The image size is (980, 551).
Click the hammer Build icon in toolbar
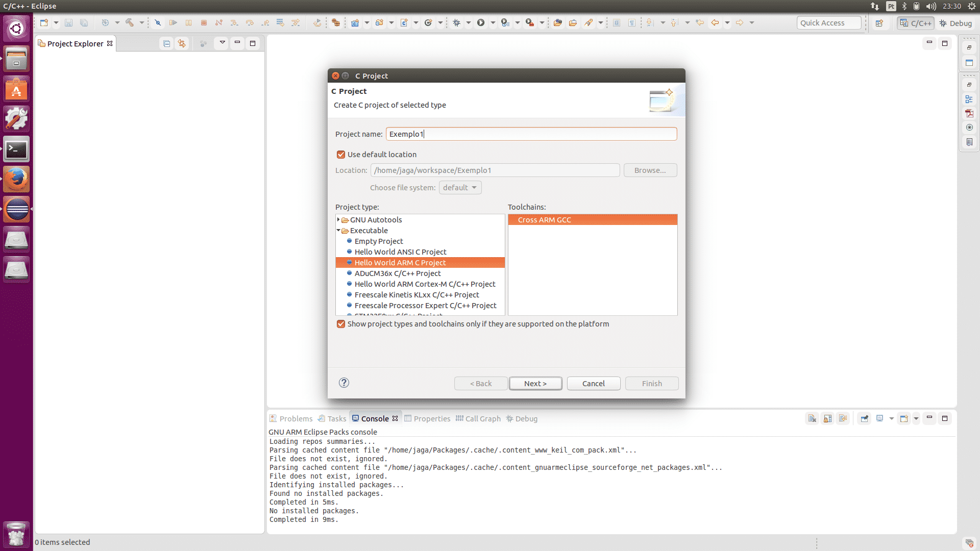pyautogui.click(x=130, y=22)
